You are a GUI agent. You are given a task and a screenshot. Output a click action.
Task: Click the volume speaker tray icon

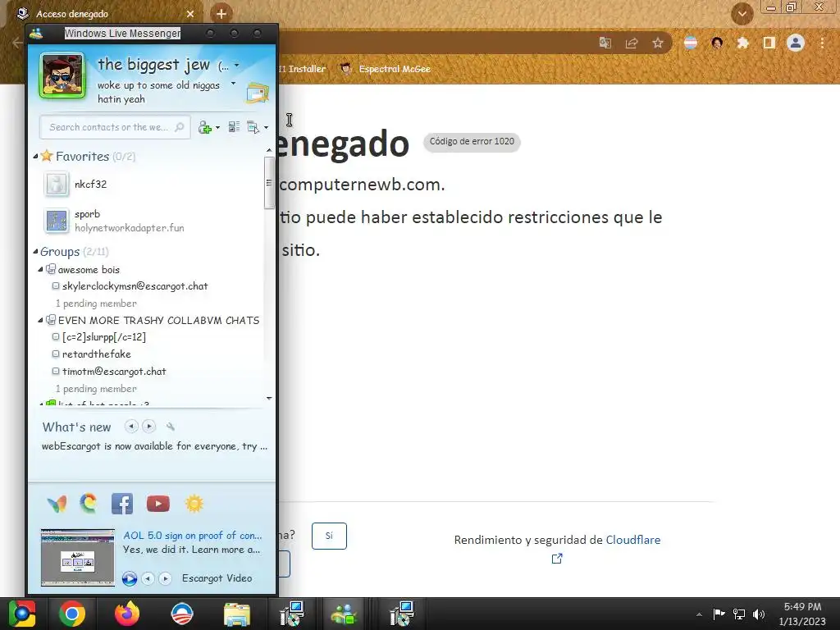click(759, 614)
